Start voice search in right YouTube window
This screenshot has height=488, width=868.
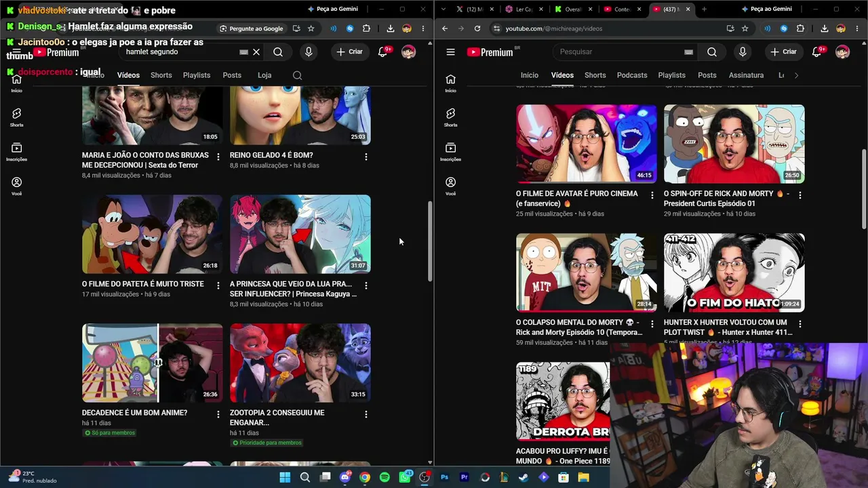click(743, 52)
